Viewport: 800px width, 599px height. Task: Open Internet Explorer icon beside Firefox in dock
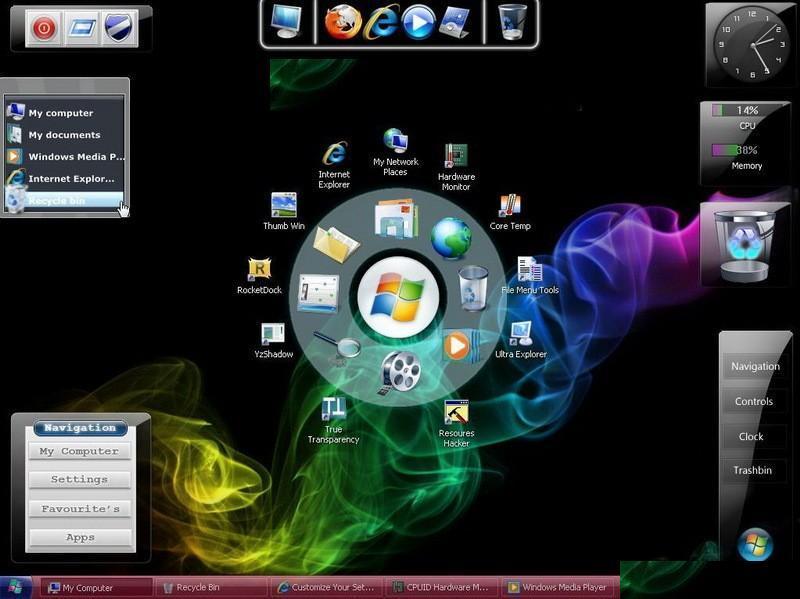(381, 22)
